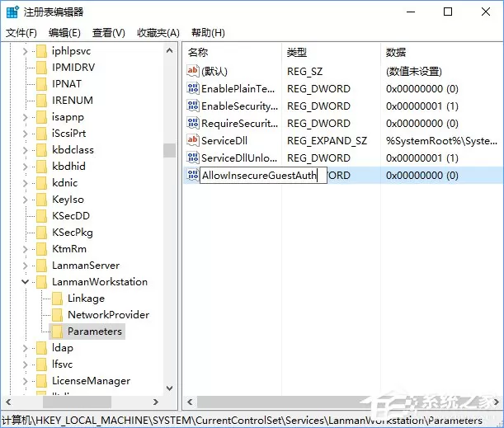Expand the iScsiPrt tree node
The width and height of the screenshot is (504, 428).
coord(25,134)
